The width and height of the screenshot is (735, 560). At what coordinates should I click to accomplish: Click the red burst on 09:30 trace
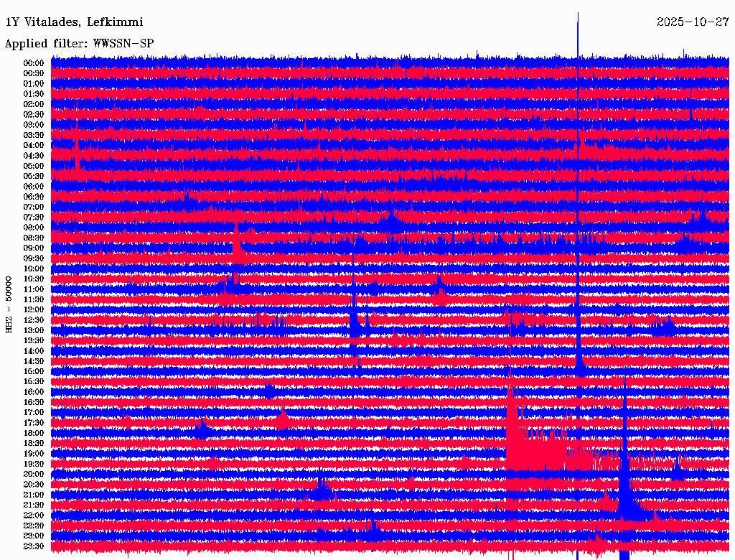238,248
